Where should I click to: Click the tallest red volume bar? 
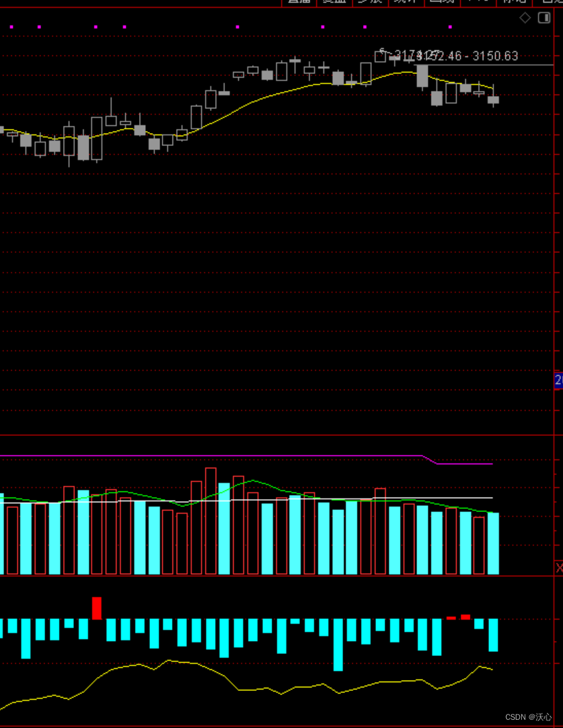tap(210, 521)
